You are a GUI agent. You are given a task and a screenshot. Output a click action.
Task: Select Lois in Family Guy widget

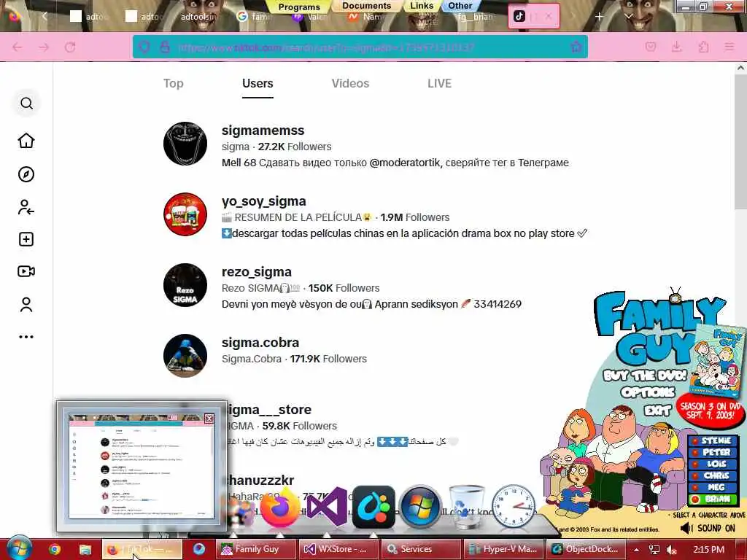[712, 463]
